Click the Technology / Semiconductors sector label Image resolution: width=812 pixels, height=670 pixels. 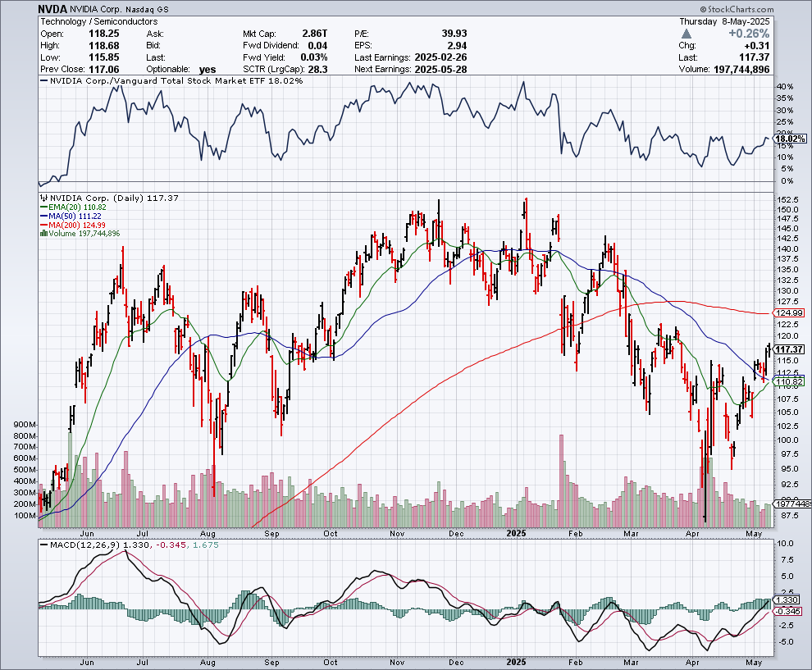pyautogui.click(x=99, y=22)
